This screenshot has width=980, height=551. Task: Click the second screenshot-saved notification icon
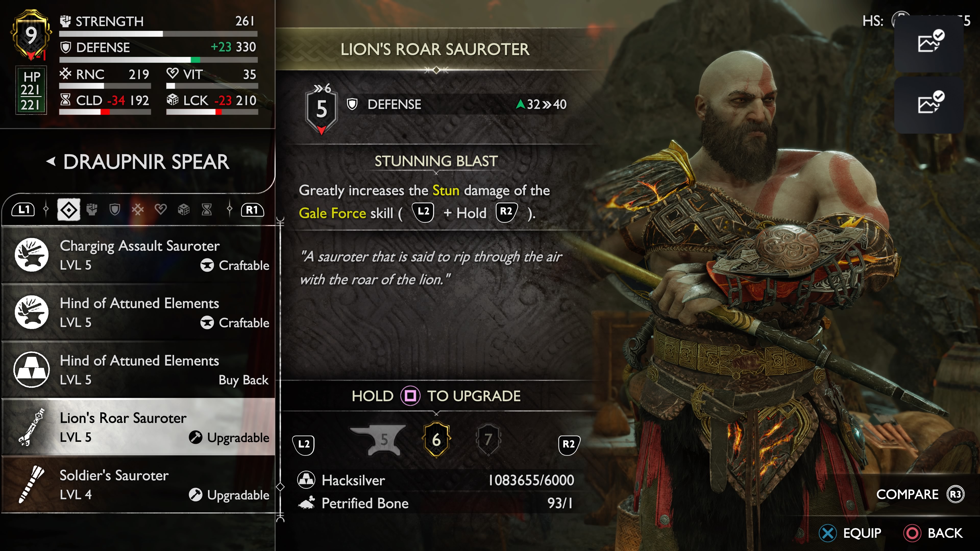pos(929,103)
